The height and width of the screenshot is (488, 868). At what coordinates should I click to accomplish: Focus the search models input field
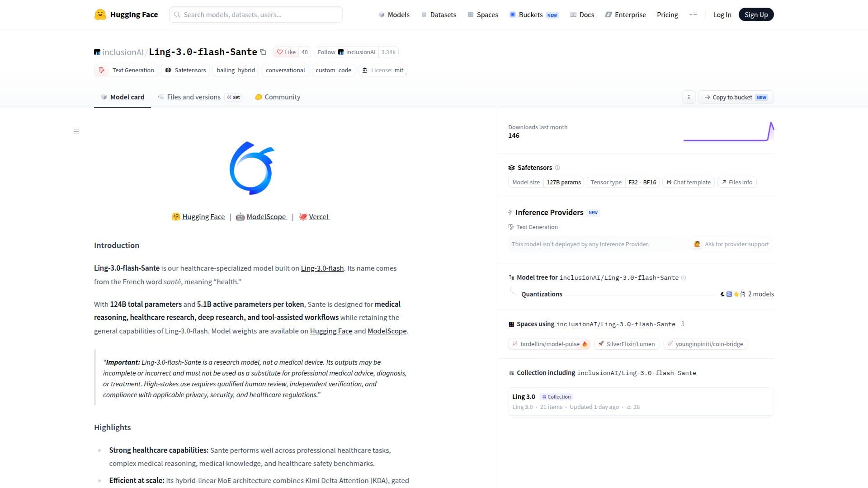(256, 14)
